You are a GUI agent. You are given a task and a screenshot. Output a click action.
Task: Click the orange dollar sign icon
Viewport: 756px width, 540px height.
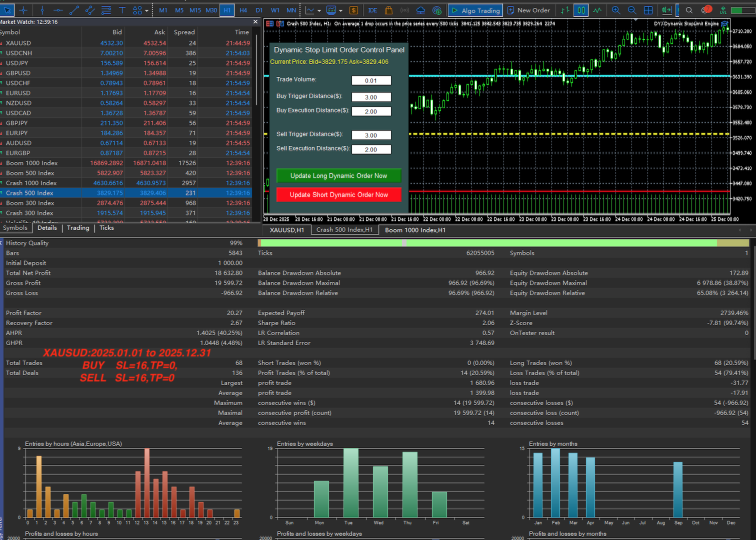coord(353,10)
